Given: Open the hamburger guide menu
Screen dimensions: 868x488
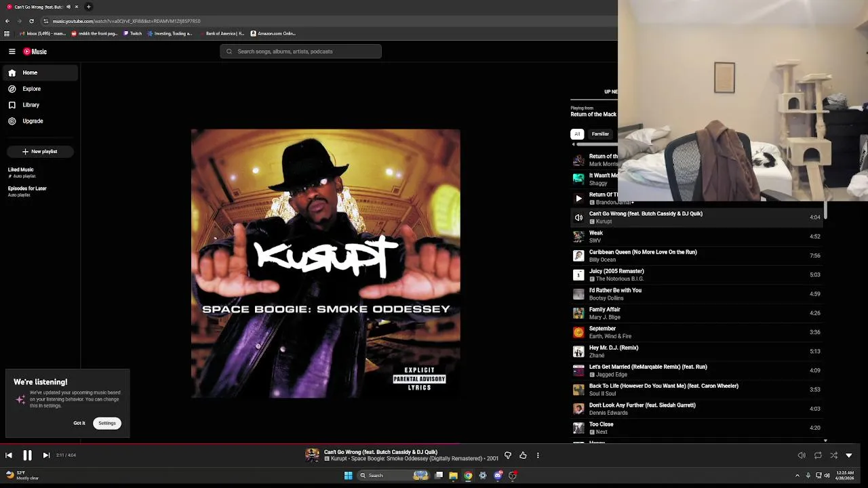Looking at the screenshot, I should click(12, 52).
